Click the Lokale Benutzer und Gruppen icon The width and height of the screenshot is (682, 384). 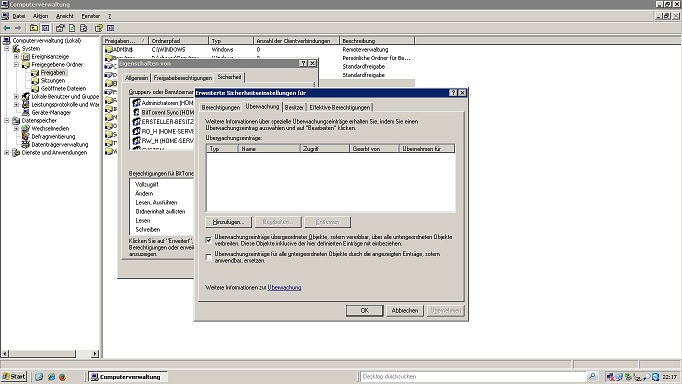point(26,97)
